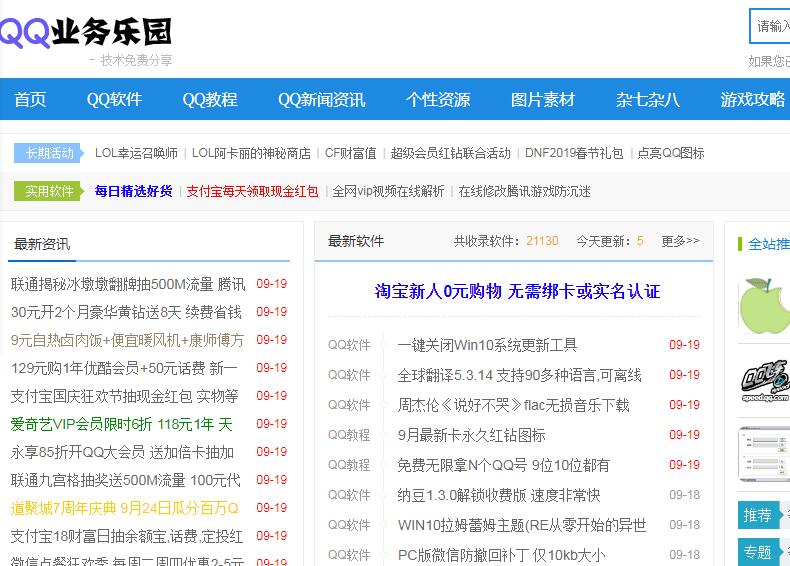
Task: Open 道聚城7周年庆典 news item
Action: click(124, 509)
